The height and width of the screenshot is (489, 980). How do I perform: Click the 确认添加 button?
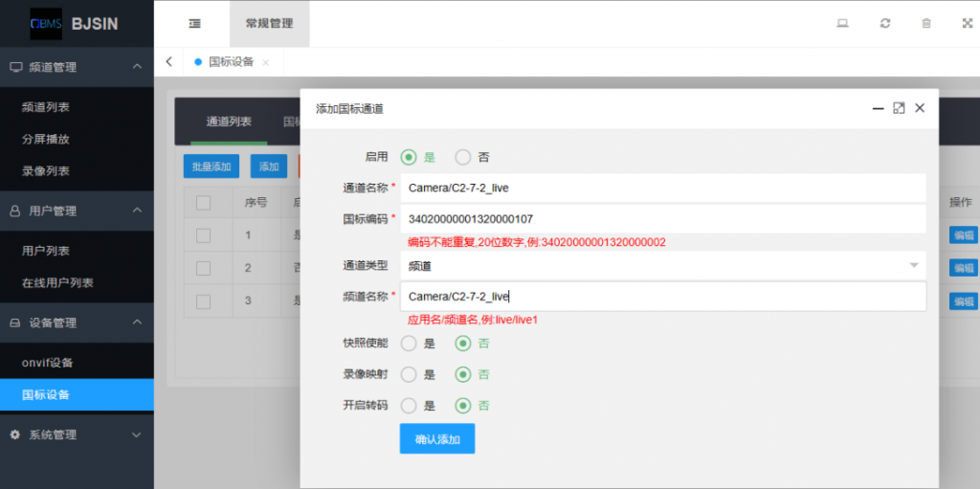coord(437,439)
